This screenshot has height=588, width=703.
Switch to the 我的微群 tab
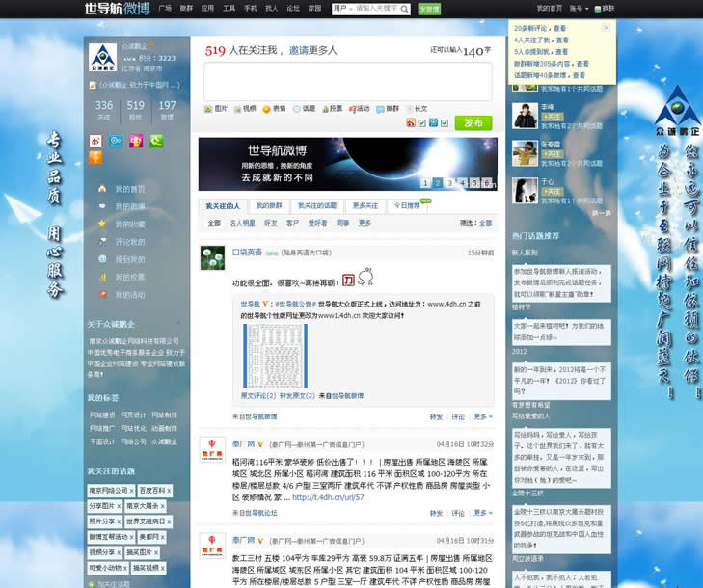(x=269, y=205)
